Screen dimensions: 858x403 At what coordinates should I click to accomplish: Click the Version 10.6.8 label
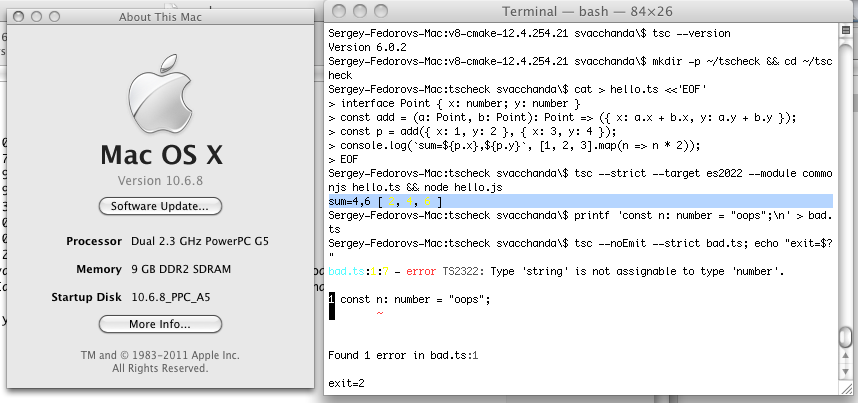tap(160, 181)
